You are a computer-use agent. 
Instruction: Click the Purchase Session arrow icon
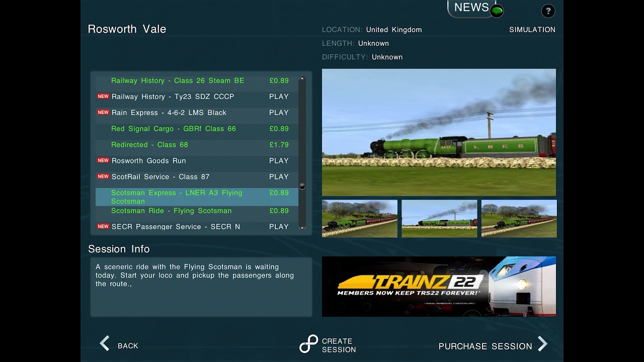click(542, 344)
